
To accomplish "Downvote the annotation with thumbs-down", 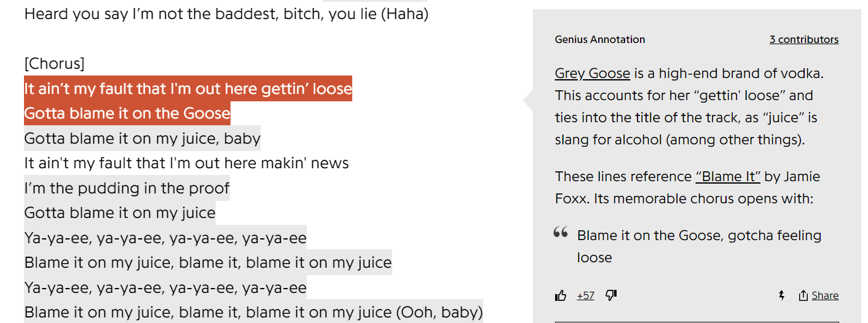I will [611, 296].
